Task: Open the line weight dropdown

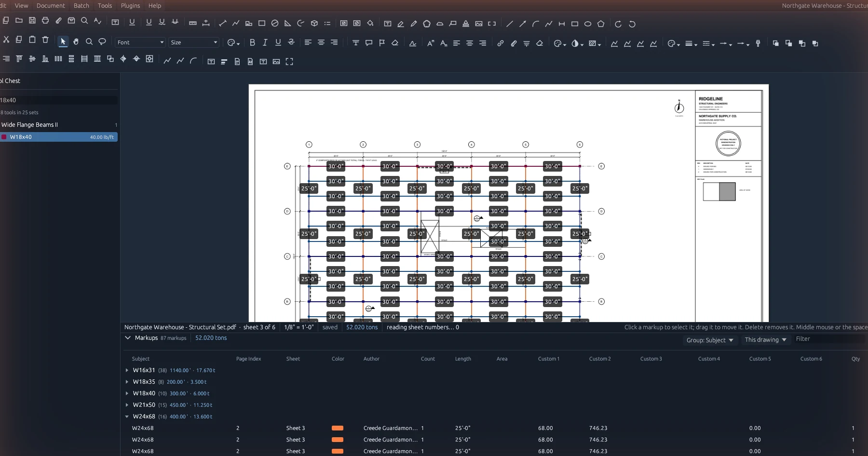Action: [x=691, y=43]
